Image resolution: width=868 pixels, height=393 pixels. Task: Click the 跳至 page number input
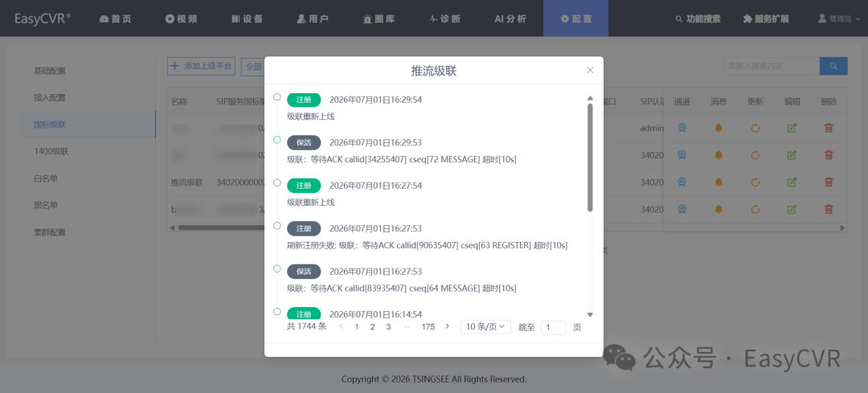[x=553, y=327]
